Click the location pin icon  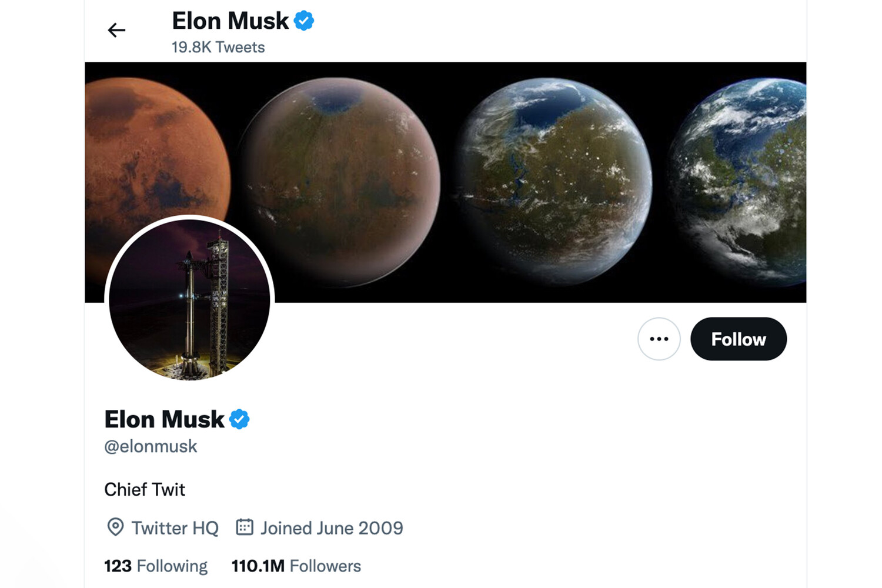(115, 527)
